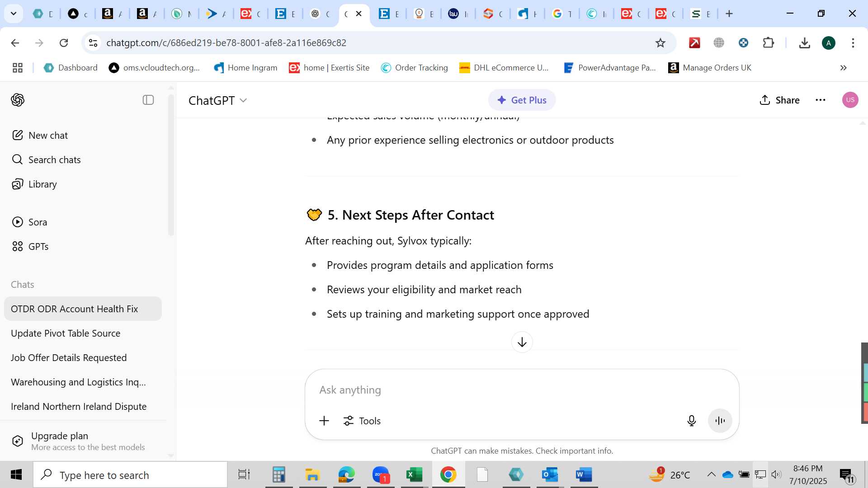Click the Windows taskbar search box

click(130, 475)
